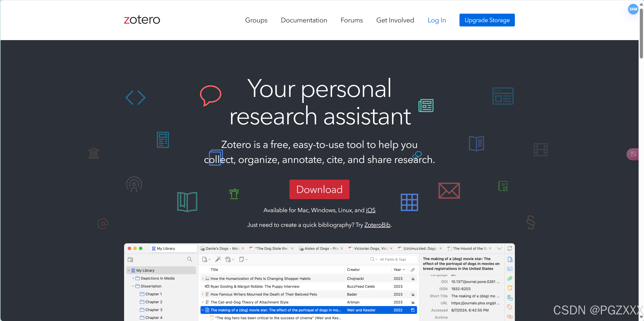Image resolution: width=644 pixels, height=321 pixels.
Task: Click the collections sidebar search magnifier
Action: [190, 259]
